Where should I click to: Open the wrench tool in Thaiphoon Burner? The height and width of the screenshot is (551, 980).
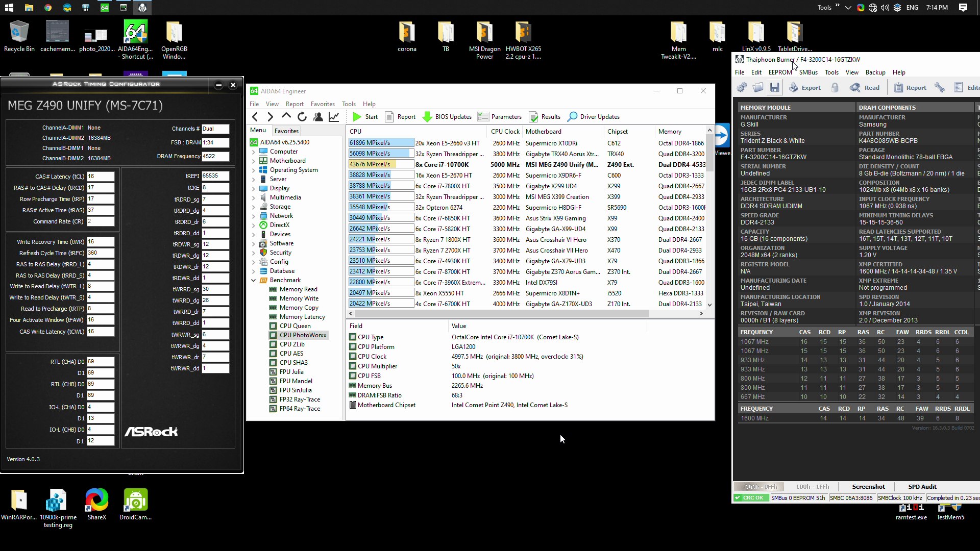tap(940, 88)
